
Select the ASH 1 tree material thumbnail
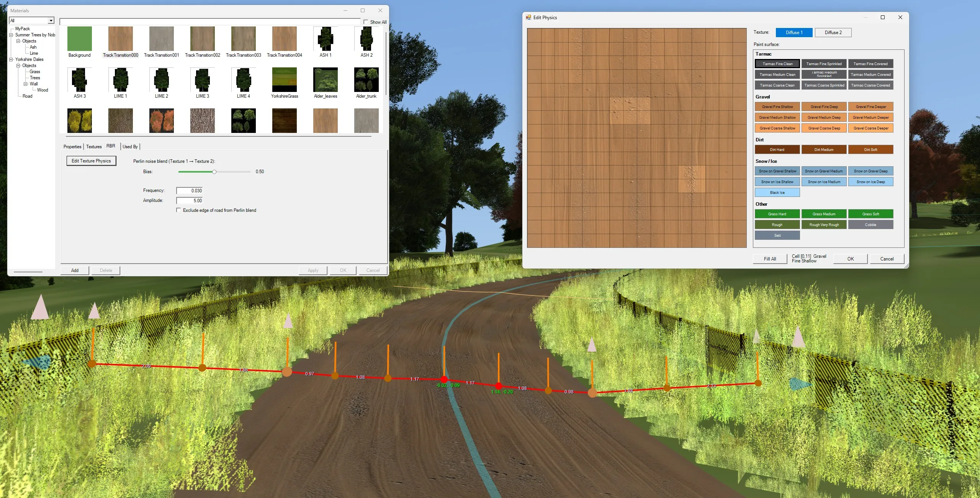pyautogui.click(x=326, y=39)
